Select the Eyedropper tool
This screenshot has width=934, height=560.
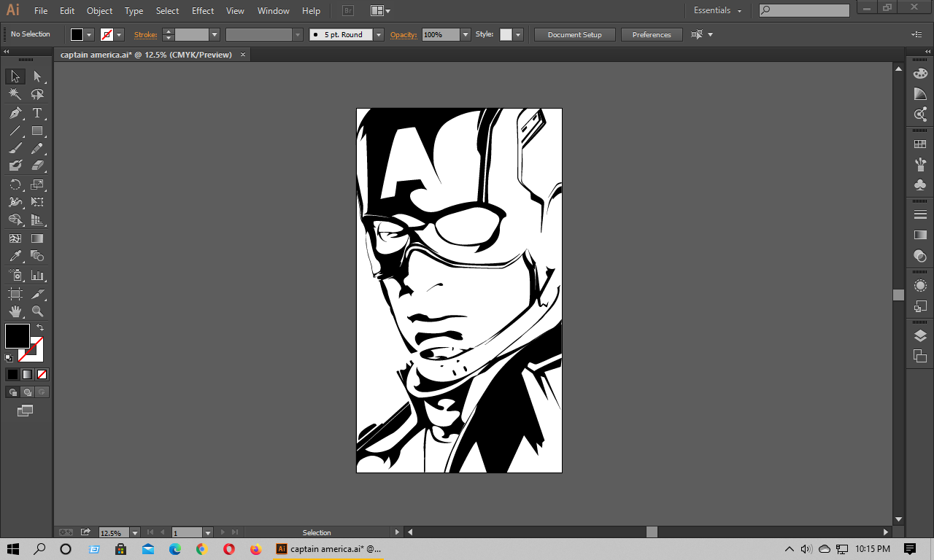click(x=15, y=256)
